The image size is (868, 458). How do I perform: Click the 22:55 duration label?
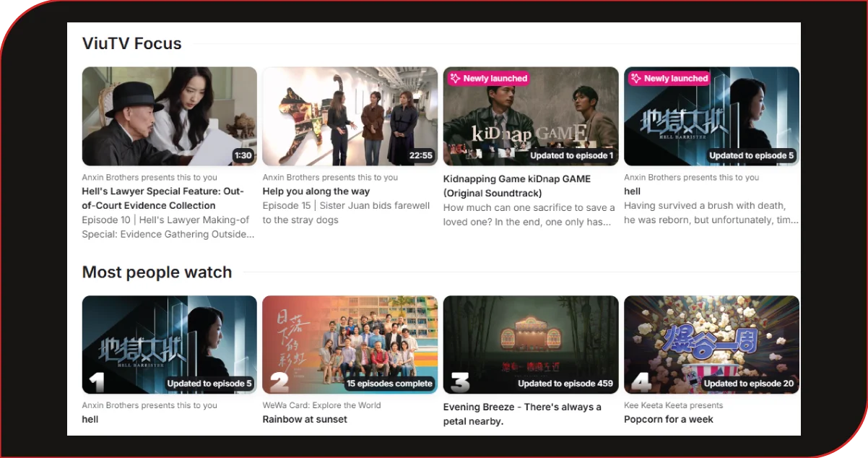click(421, 155)
